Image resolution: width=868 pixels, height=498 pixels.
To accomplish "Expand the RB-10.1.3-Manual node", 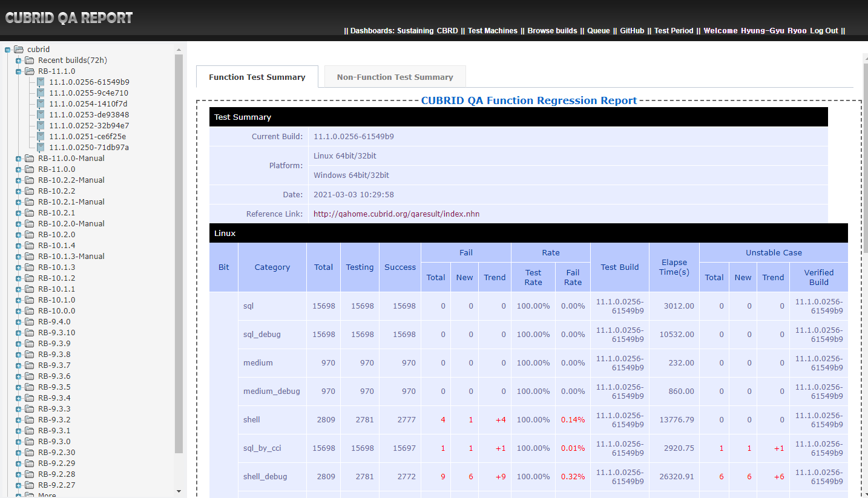I will (x=19, y=257).
